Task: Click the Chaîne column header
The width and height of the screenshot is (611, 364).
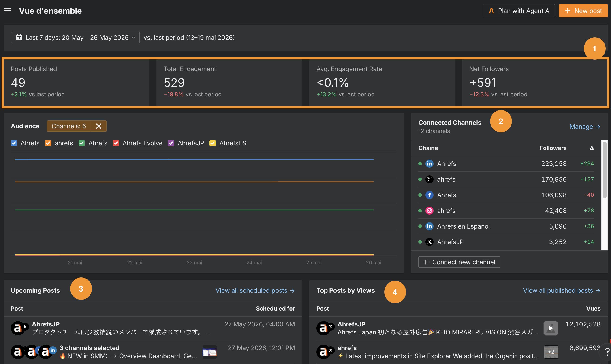Action: [428, 148]
